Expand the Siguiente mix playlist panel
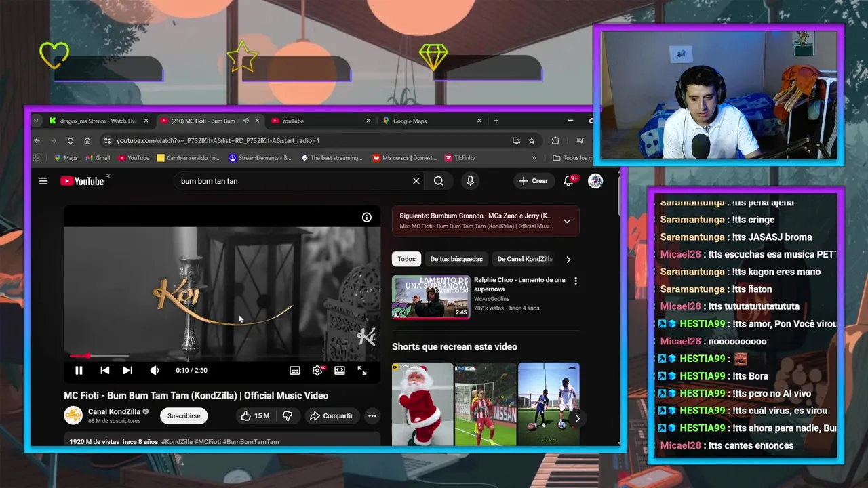 coord(567,221)
